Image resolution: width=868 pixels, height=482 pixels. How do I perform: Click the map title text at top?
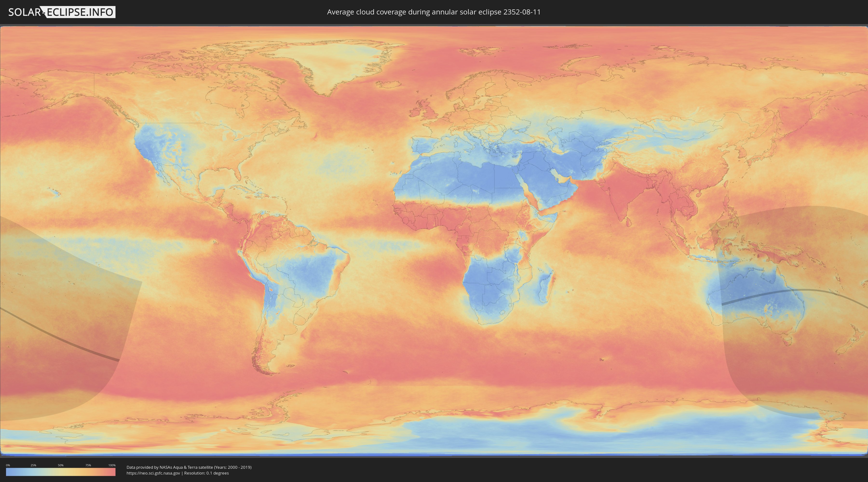434,12
